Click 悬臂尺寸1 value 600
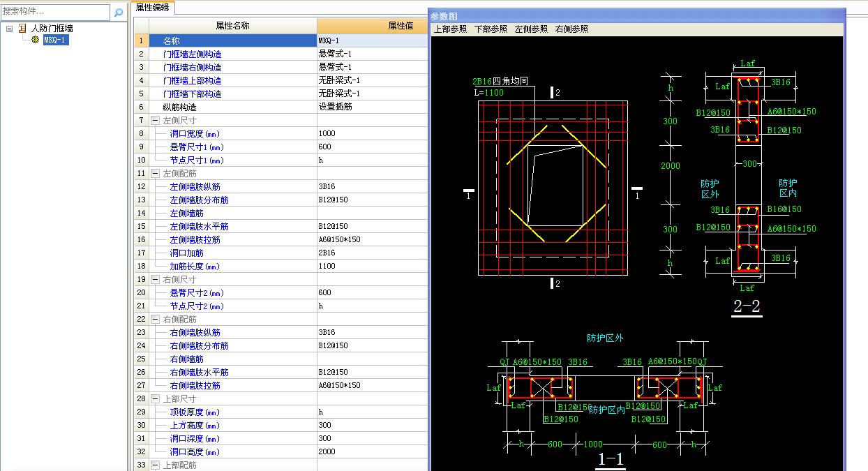Image resolution: width=868 pixels, height=471 pixels. coord(373,147)
